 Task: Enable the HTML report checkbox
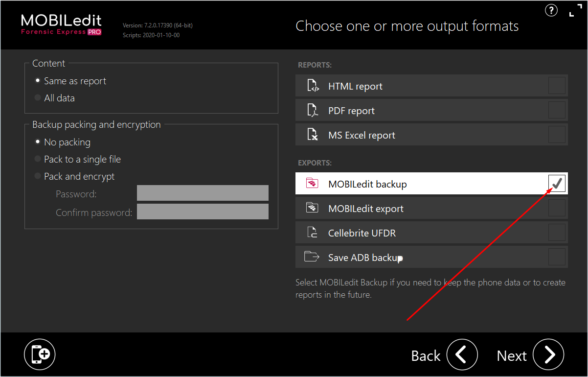tap(557, 86)
